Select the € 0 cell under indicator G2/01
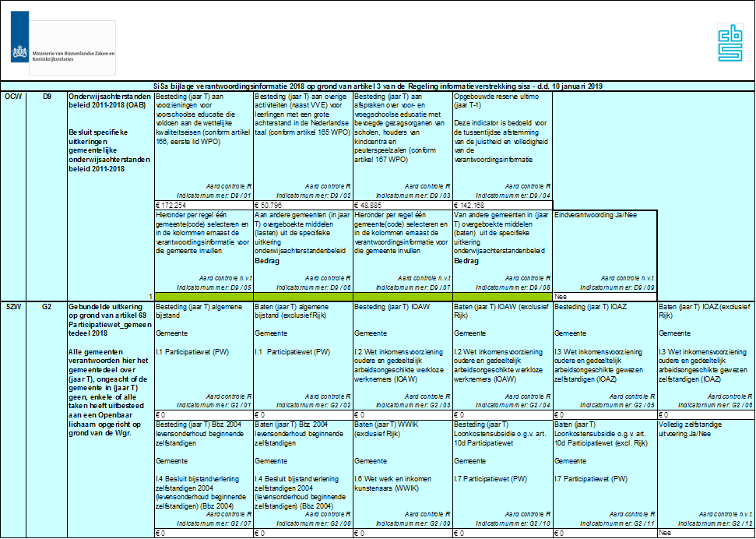 pyautogui.click(x=204, y=415)
